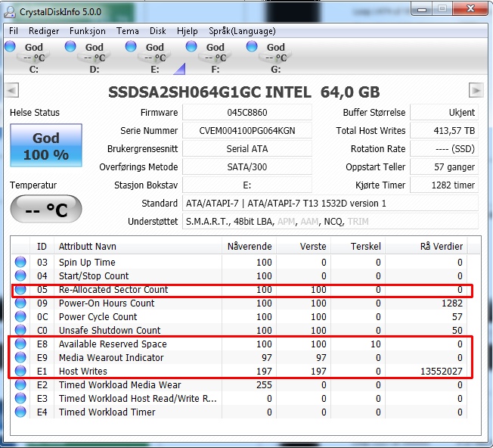
Task: Click status orb of Media Wearout Indicator row
Action: point(20,357)
